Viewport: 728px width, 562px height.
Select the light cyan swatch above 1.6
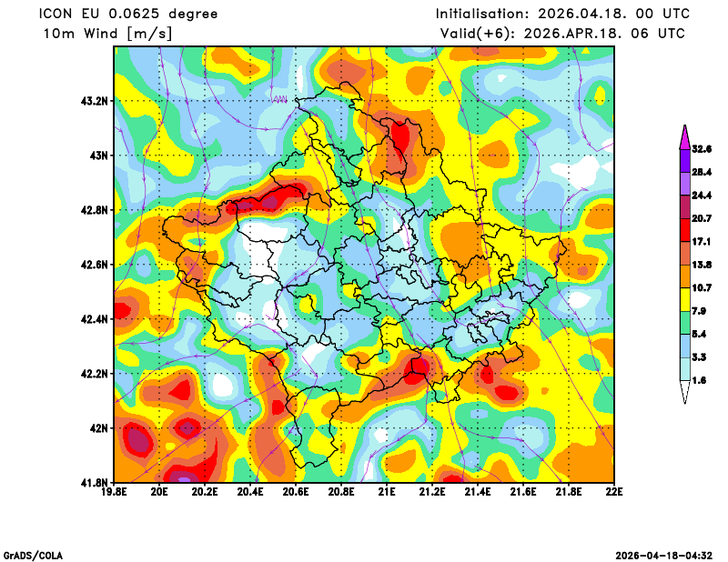[684, 369]
